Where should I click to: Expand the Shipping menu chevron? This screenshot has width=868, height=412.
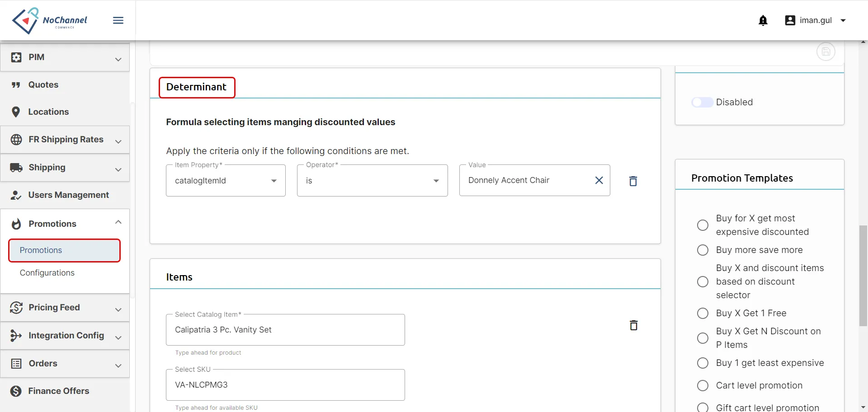(x=118, y=169)
